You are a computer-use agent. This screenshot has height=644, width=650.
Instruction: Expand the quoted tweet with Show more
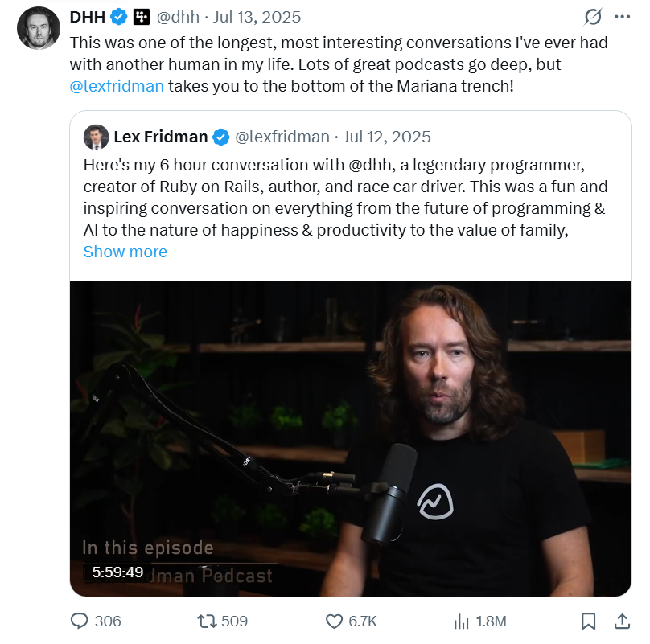click(x=125, y=252)
